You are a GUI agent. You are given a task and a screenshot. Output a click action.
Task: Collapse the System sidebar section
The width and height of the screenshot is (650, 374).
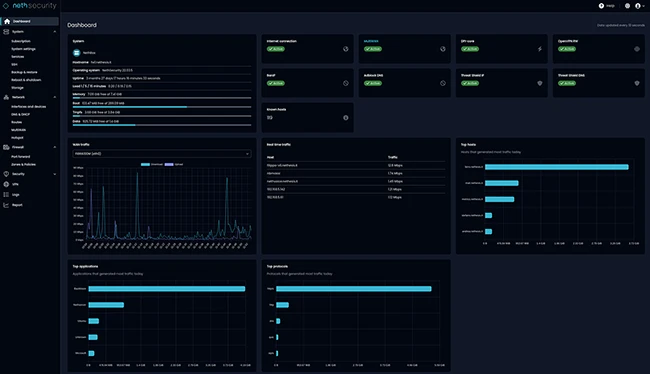pos(55,32)
